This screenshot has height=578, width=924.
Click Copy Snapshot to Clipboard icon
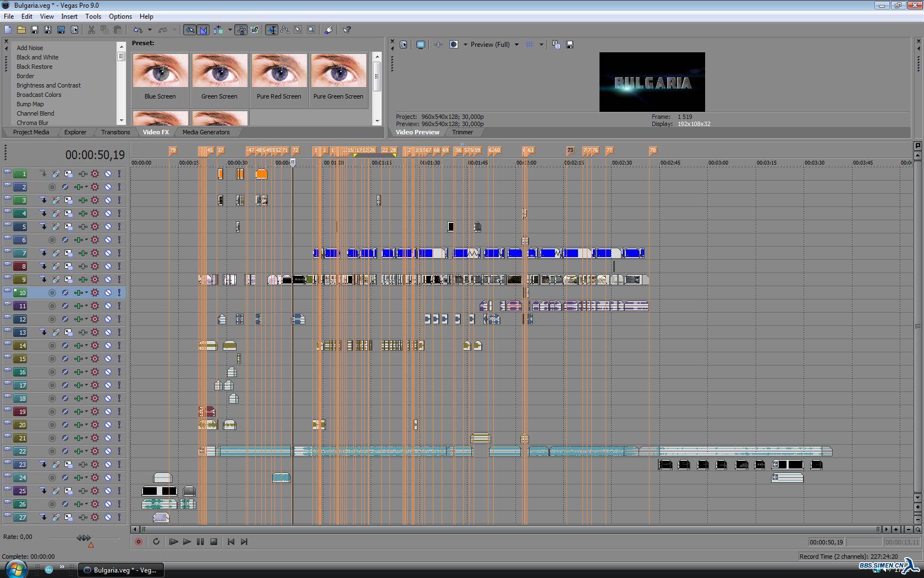click(556, 45)
